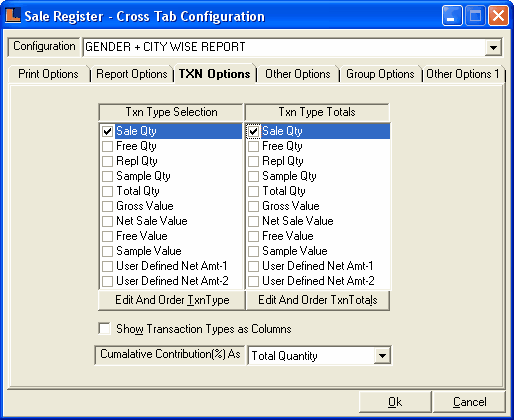The width and height of the screenshot is (514, 420).
Task: Check Free Value in Txn Type Selection
Action: (x=107, y=236)
